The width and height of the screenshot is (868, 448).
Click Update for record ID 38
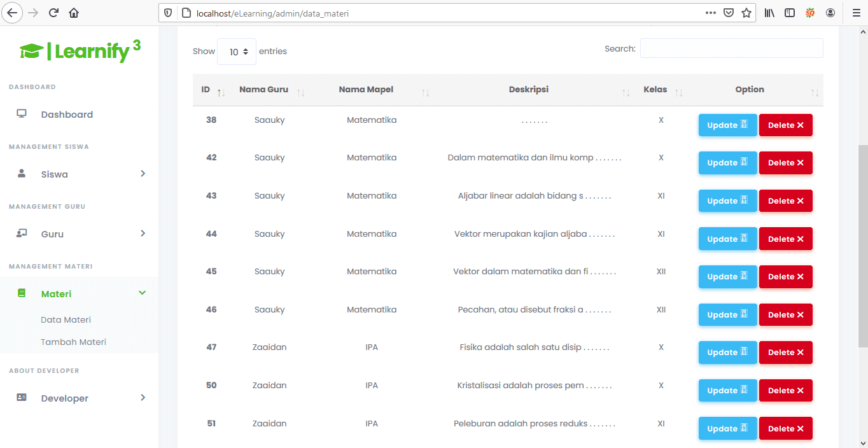[x=727, y=125]
